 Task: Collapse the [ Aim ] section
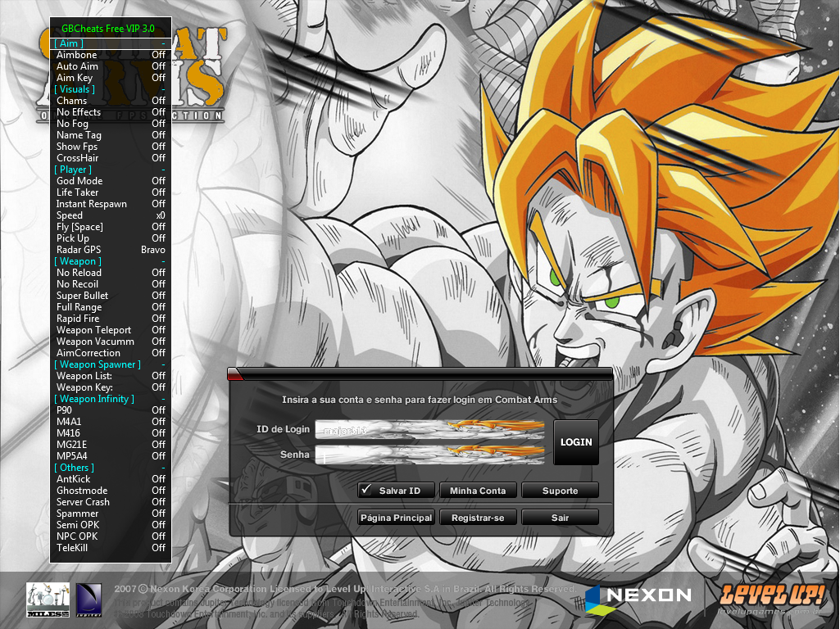[111, 43]
